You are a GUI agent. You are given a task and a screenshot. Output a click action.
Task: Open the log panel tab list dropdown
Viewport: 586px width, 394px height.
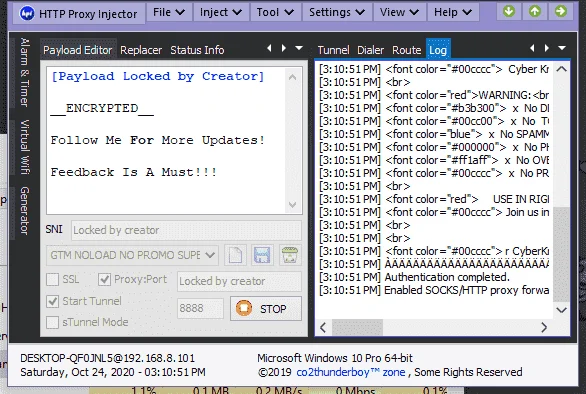(x=562, y=48)
